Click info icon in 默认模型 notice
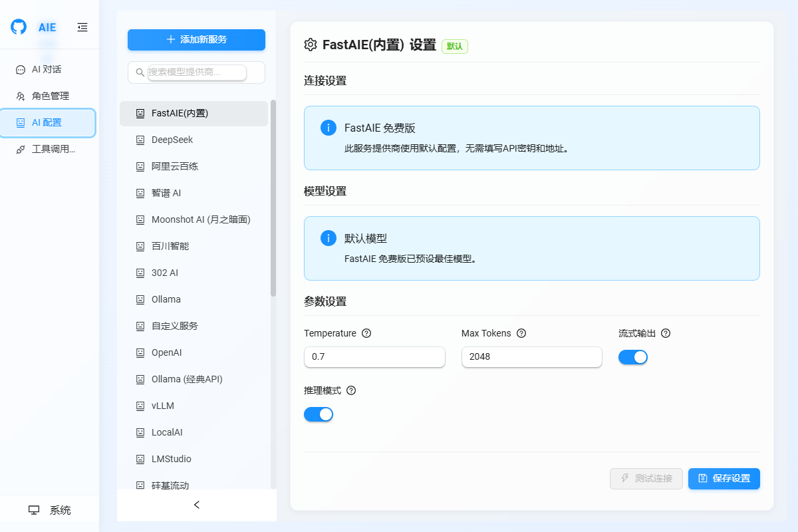This screenshot has width=798, height=532. pyautogui.click(x=328, y=238)
